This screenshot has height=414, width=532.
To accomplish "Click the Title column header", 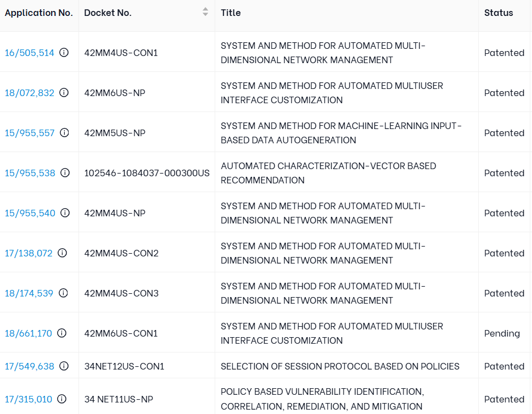I will pos(231,13).
